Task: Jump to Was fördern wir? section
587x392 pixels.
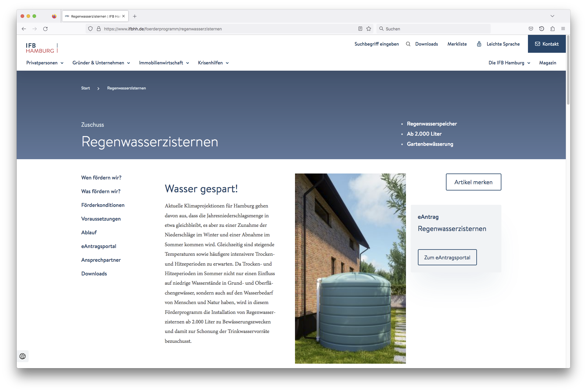Action: tap(101, 191)
